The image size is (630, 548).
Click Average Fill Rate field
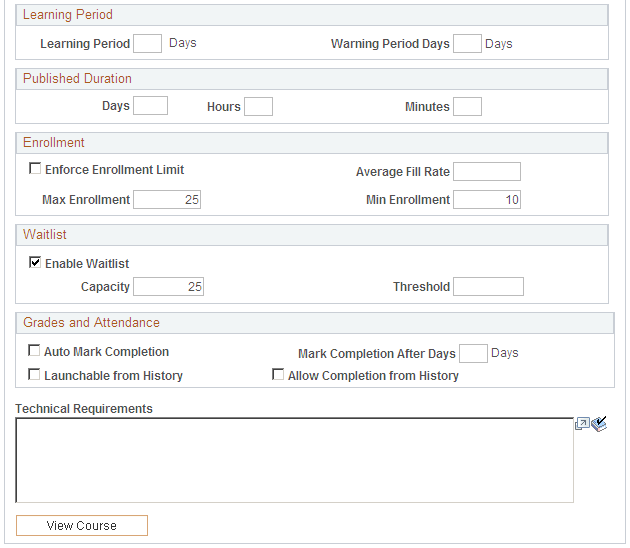click(487, 172)
